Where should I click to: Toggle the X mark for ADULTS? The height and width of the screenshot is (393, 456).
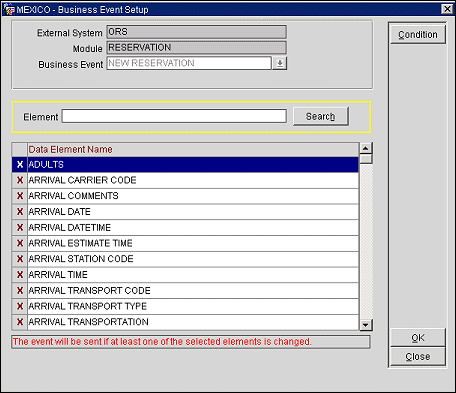click(20, 164)
